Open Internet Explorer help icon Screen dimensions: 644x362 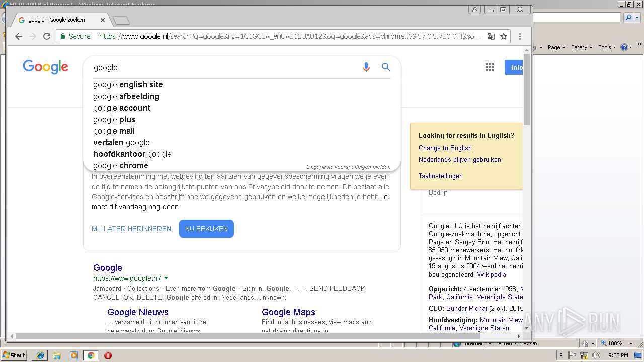(624, 47)
